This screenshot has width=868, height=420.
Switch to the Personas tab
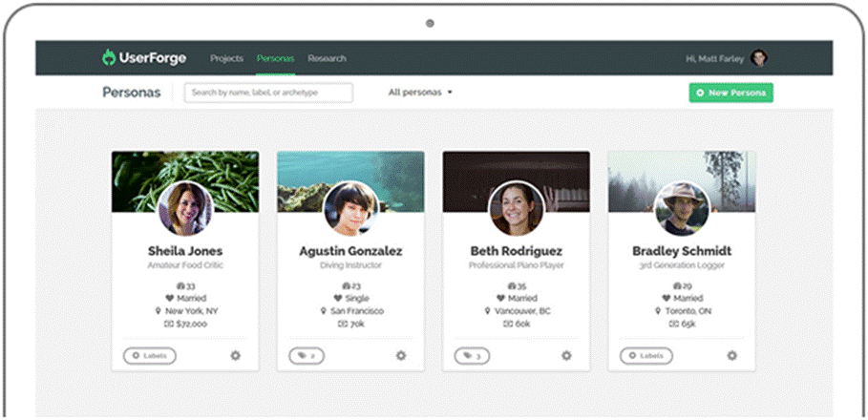[274, 58]
